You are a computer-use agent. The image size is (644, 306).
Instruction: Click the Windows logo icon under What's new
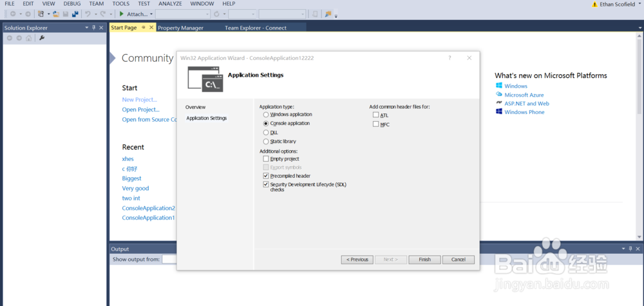[499, 86]
